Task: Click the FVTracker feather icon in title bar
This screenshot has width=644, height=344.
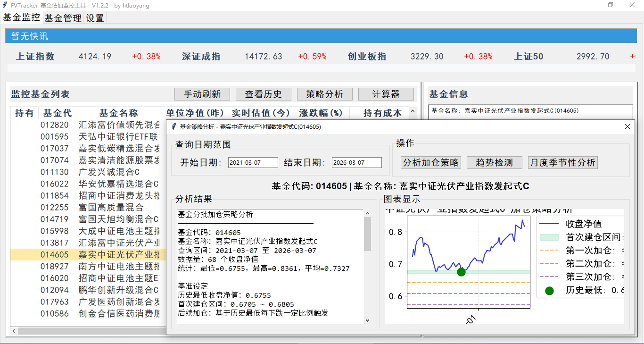Action: coord(6,6)
